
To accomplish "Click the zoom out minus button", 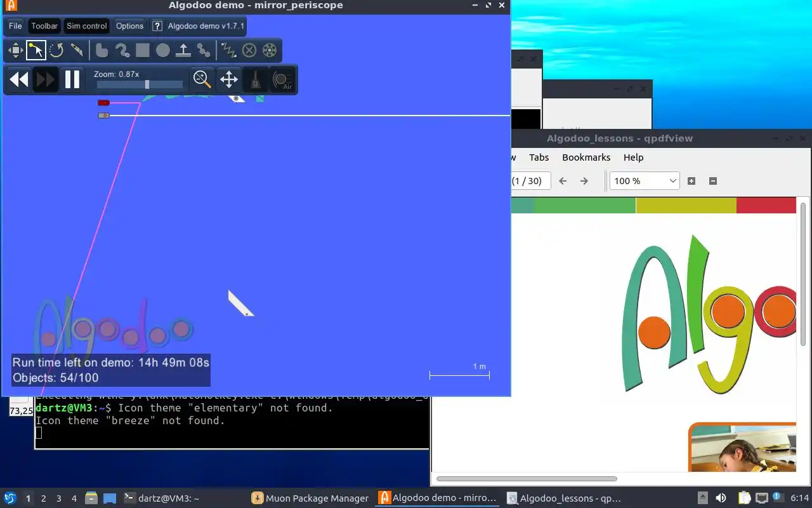I will (x=712, y=181).
